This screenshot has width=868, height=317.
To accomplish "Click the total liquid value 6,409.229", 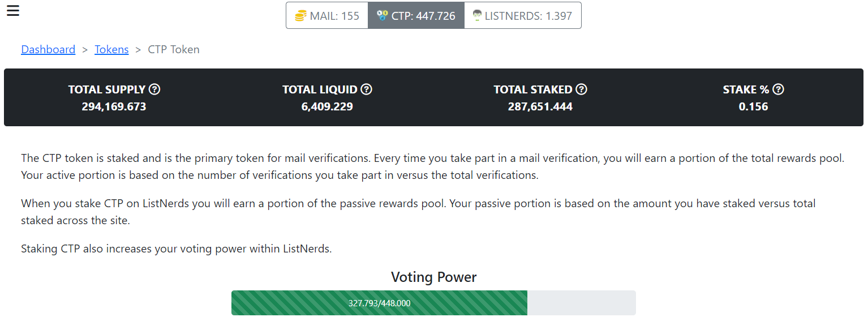I will (x=327, y=106).
